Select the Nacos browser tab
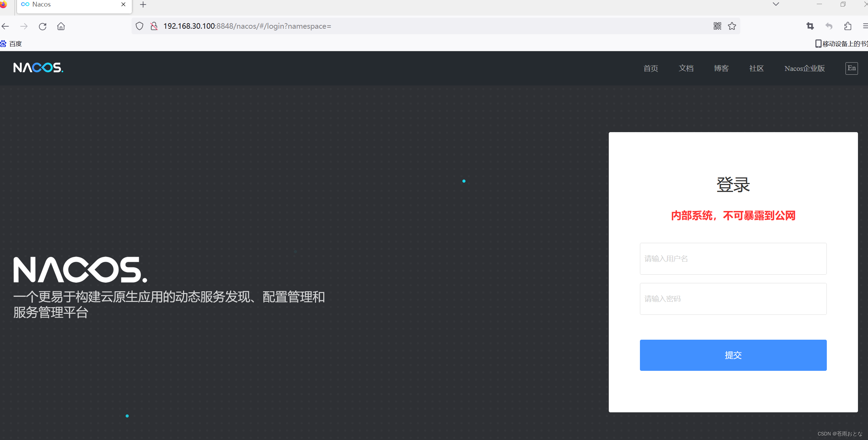Viewport: 868px width, 440px height. [74, 5]
